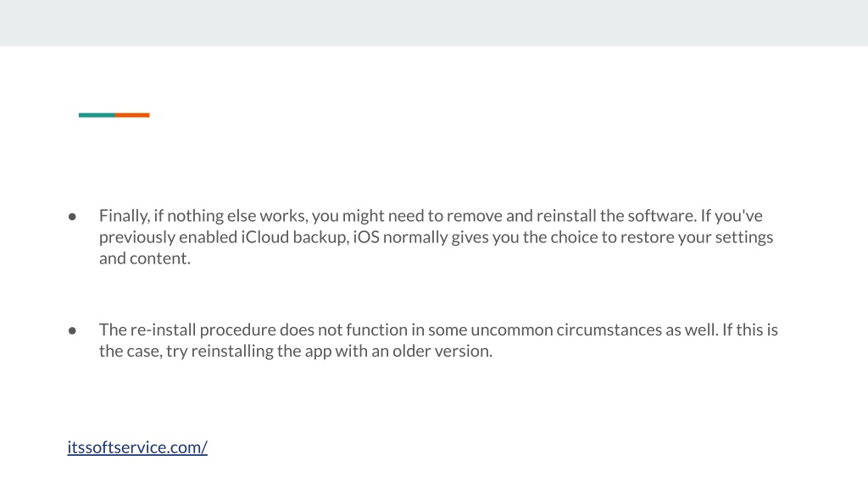Select the orange segment of the accent line
868x488 pixels.
(x=131, y=115)
